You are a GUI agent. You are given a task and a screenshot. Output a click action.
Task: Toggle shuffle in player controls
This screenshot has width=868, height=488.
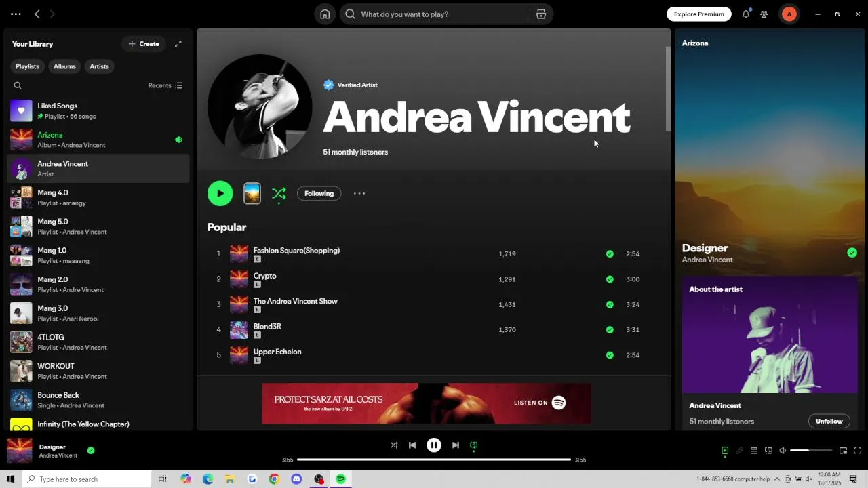click(x=394, y=445)
